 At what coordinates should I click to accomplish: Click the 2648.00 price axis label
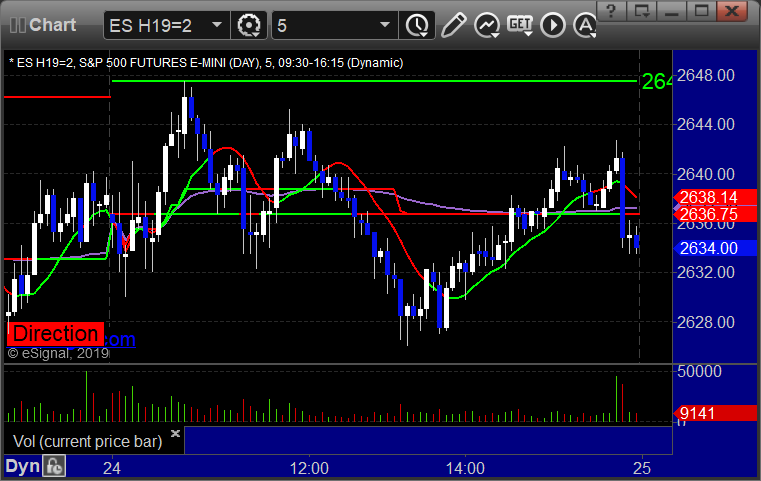click(706, 76)
